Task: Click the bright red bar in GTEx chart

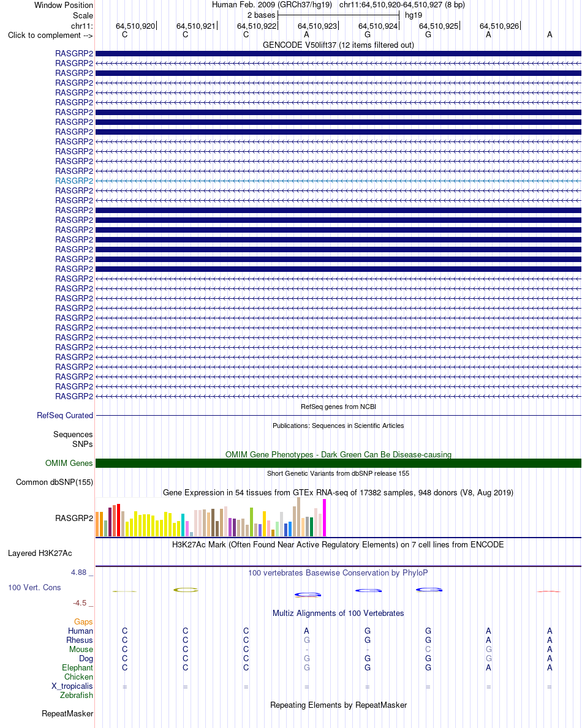Action: [x=118, y=520]
